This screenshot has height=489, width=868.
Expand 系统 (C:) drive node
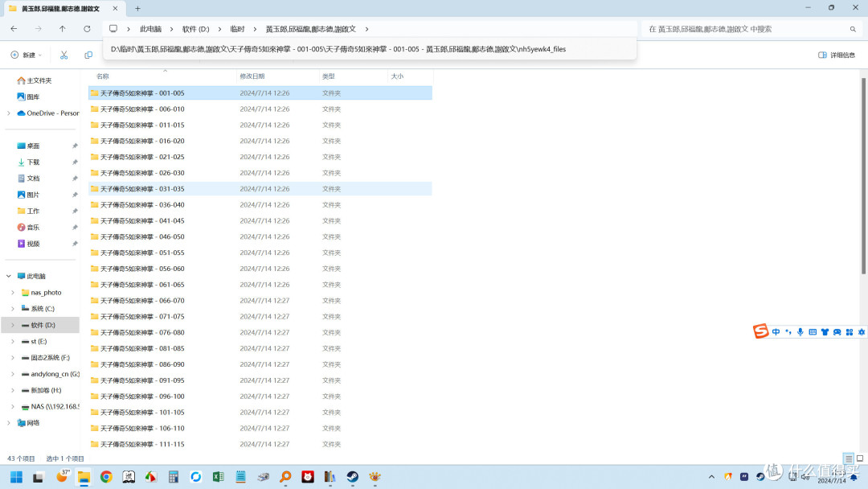(x=13, y=309)
